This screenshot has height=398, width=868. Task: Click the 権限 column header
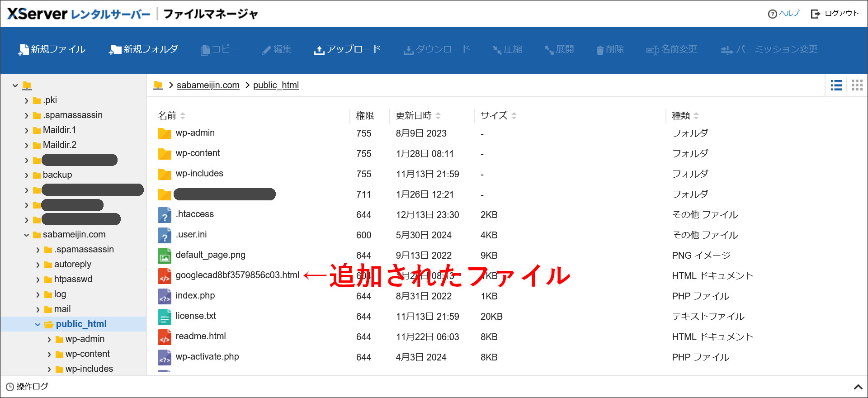click(365, 116)
